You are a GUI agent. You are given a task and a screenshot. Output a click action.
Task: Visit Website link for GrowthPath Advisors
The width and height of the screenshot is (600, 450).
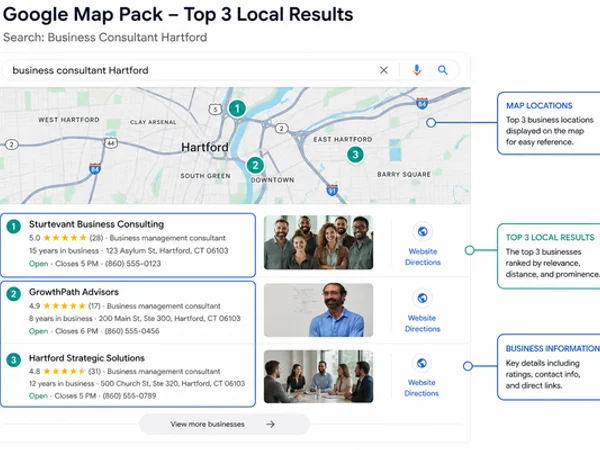coord(422,318)
